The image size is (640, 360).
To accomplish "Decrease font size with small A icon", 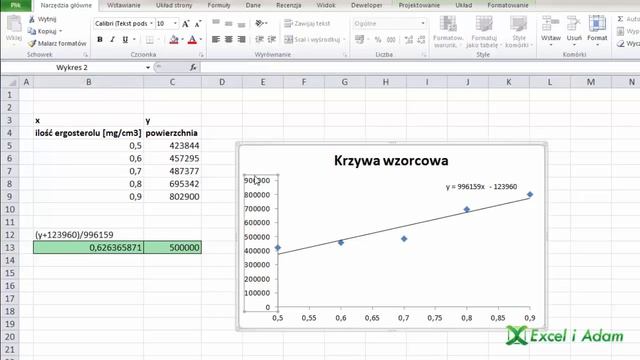I will (198, 24).
